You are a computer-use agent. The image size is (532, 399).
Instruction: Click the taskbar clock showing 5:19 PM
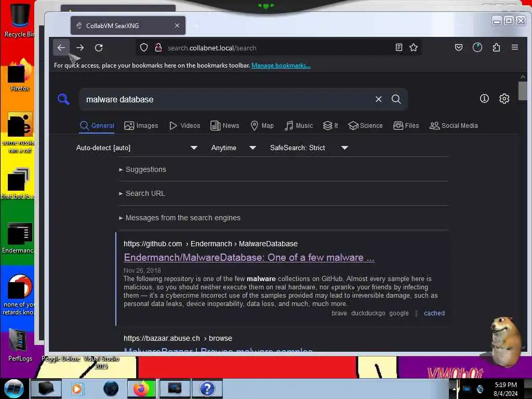pos(506,389)
